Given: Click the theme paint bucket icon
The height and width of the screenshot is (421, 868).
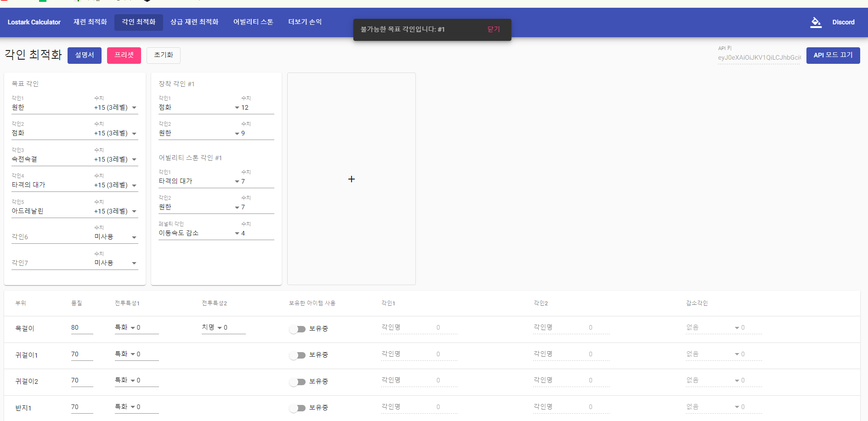Looking at the screenshot, I should coord(816,22).
